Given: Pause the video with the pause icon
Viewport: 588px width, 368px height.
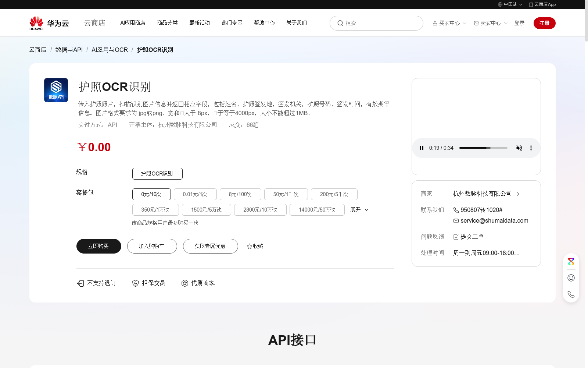Looking at the screenshot, I should pos(422,148).
